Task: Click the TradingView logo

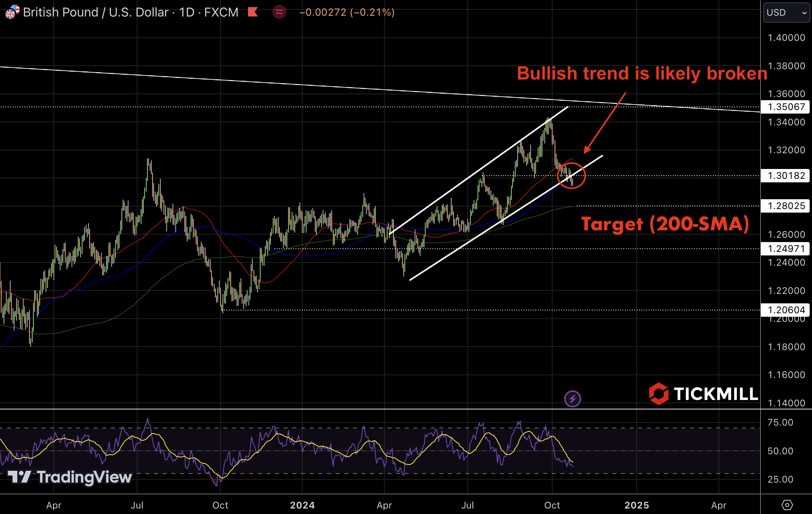Action: [x=70, y=477]
